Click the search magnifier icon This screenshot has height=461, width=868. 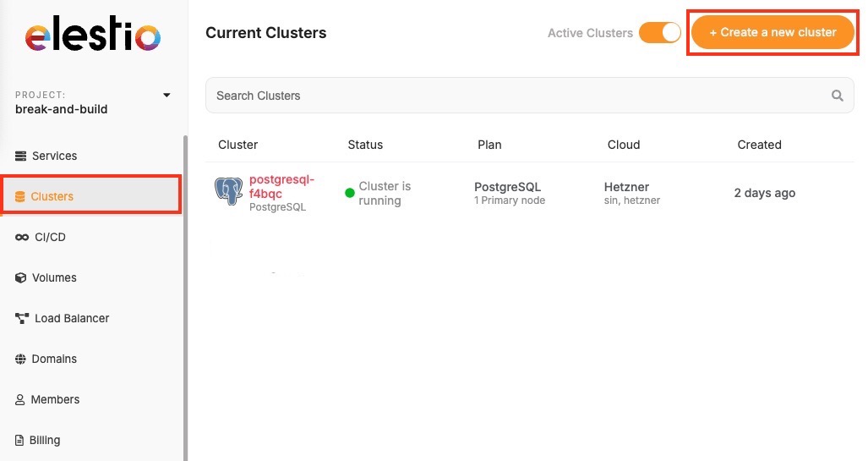837,96
